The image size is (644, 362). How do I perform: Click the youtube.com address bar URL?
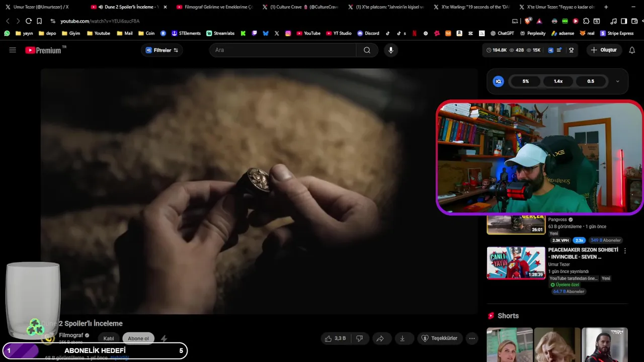click(x=100, y=21)
